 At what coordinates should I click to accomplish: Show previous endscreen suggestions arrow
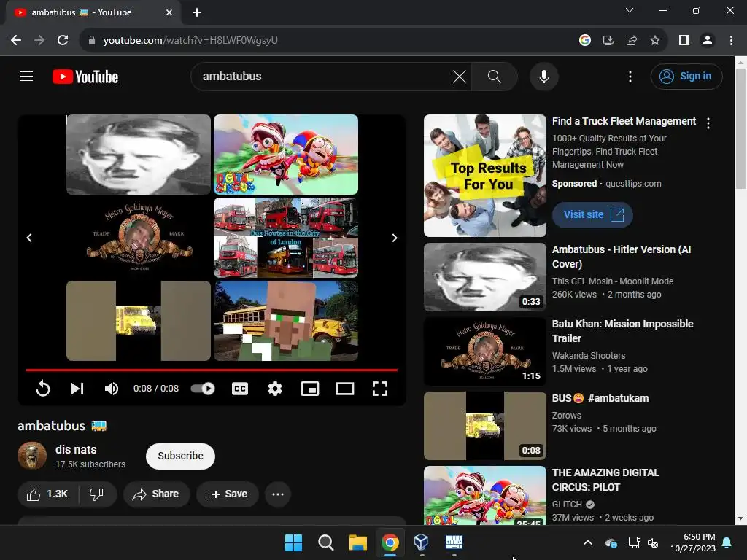29,238
